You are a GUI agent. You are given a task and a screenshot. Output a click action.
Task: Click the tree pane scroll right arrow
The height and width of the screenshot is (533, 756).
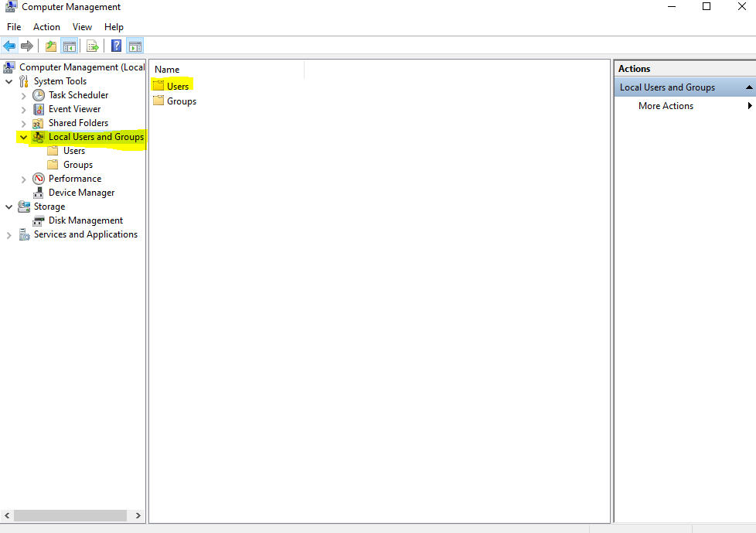click(x=138, y=516)
